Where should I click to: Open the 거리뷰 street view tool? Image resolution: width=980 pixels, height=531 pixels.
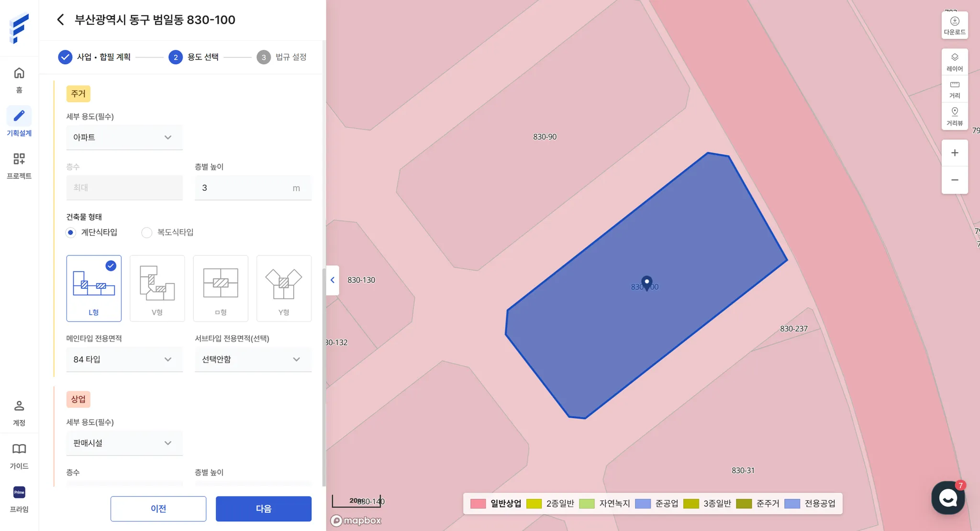pyautogui.click(x=954, y=116)
